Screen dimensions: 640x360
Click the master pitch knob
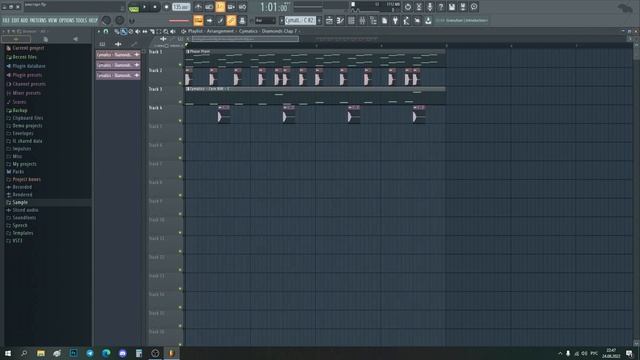point(120,20)
